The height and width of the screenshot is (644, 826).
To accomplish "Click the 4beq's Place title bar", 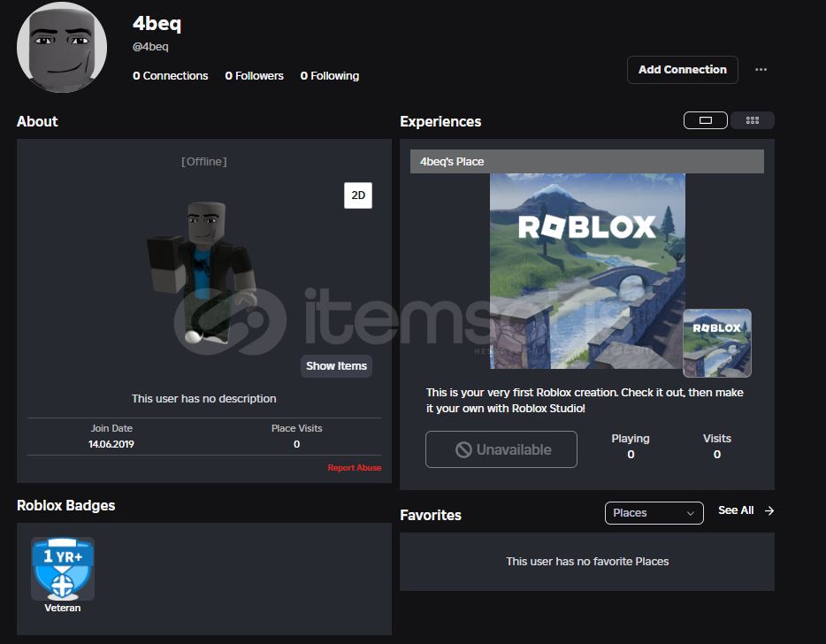I will 586,162.
